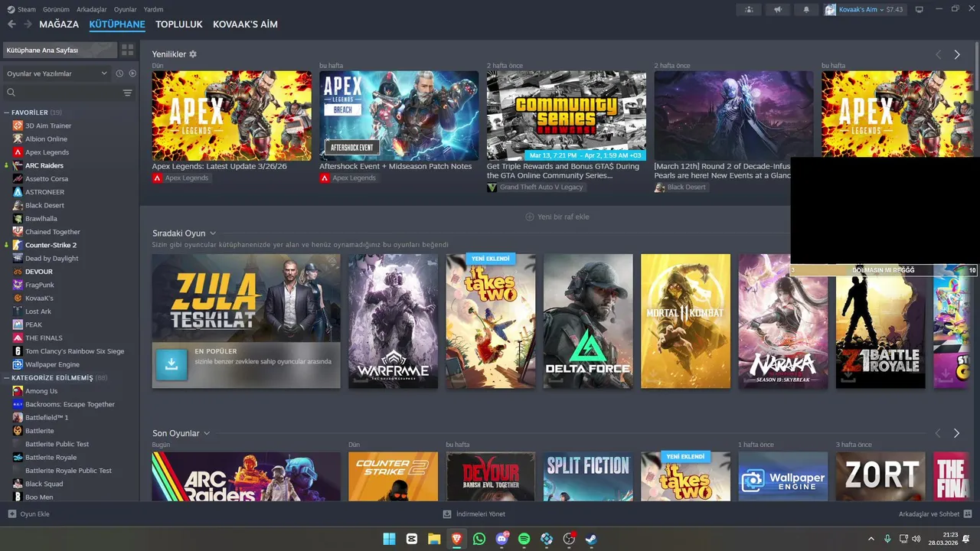The height and width of the screenshot is (551, 980).
Task: Show next Yenilikler news items
Action: (957, 54)
